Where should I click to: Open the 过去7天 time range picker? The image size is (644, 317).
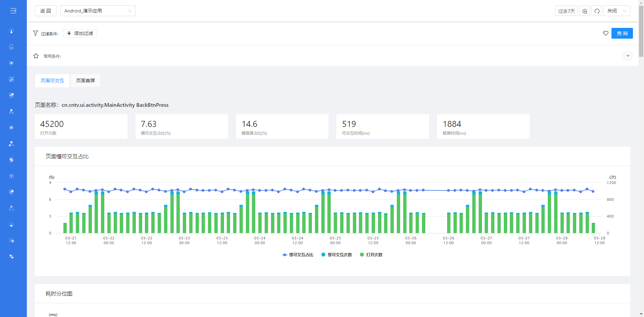point(566,11)
